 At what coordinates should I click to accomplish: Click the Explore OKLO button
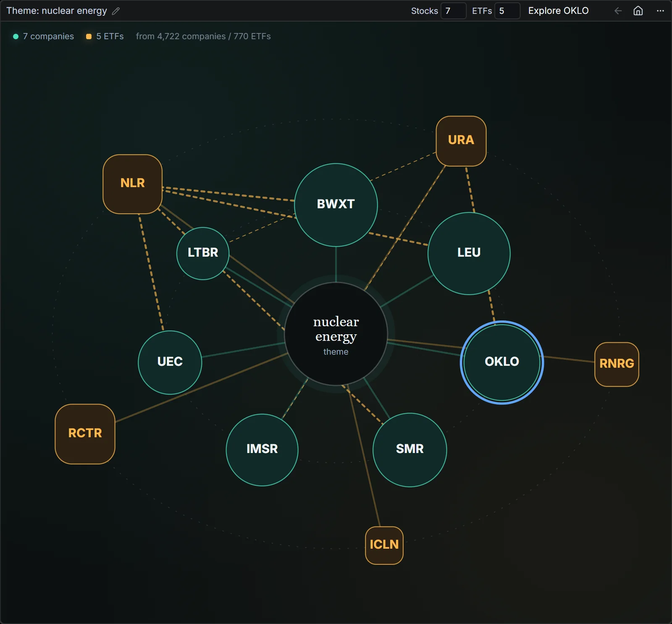point(558,11)
